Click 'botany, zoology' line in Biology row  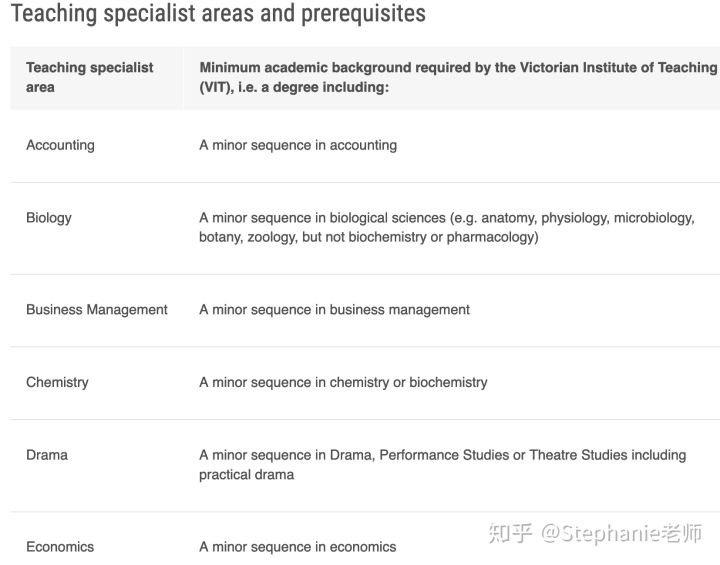tap(369, 237)
